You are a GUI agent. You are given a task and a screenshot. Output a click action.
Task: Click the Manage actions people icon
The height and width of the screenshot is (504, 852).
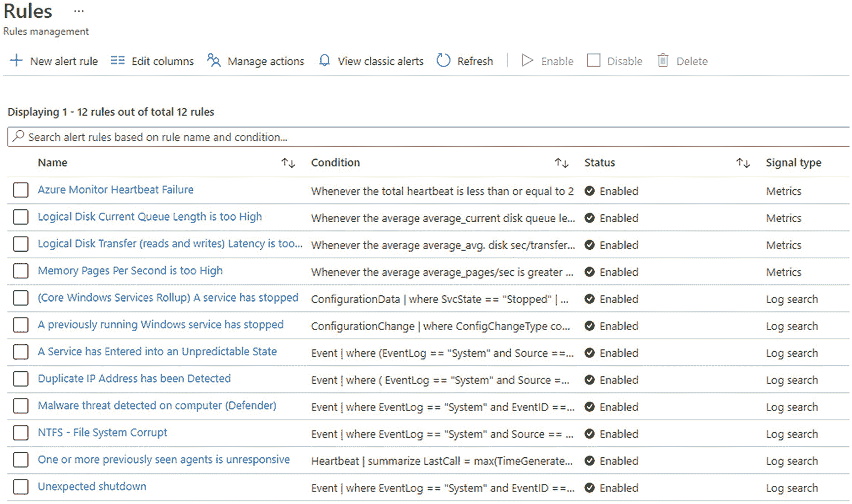point(213,61)
